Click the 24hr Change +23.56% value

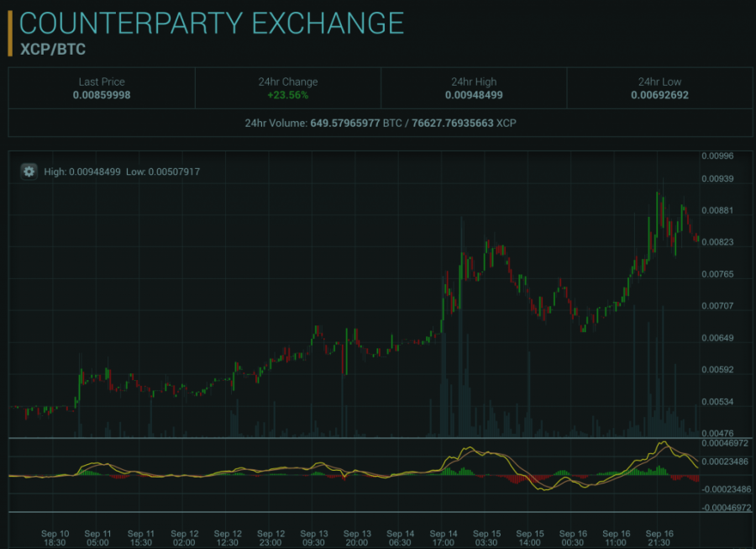tap(288, 95)
